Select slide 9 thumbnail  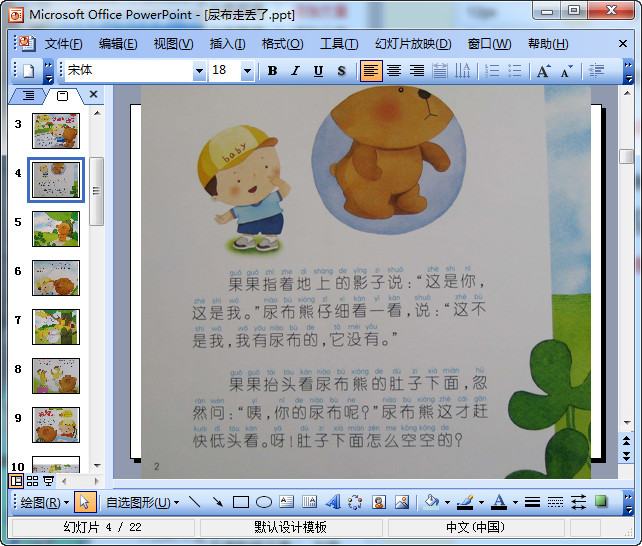point(56,425)
